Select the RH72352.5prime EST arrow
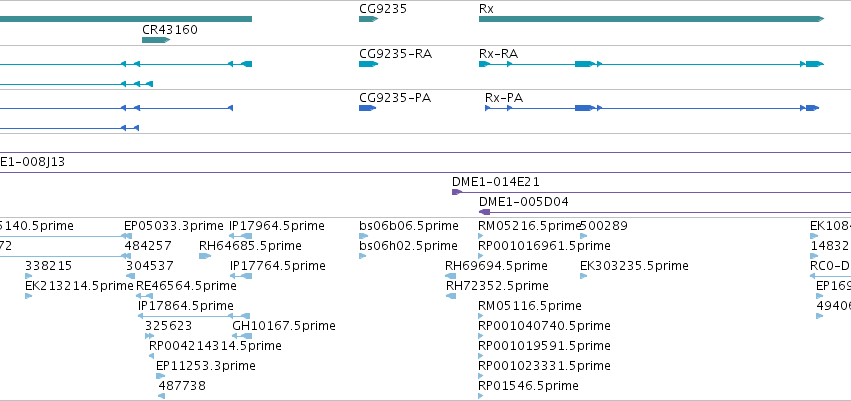Screen dimensions: 851x401 pos(450,296)
